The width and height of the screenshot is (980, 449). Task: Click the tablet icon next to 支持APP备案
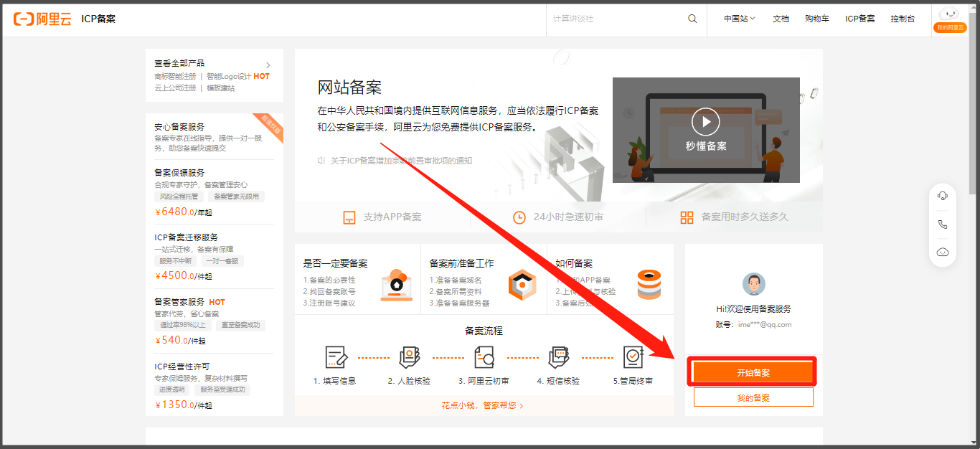coord(349,217)
